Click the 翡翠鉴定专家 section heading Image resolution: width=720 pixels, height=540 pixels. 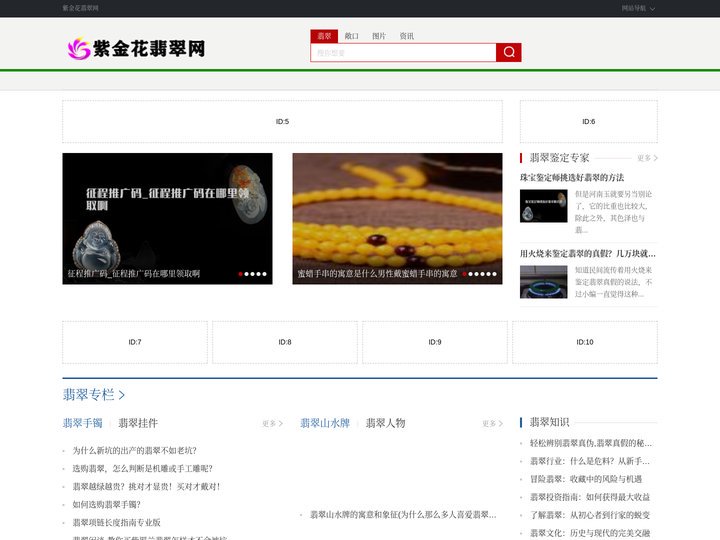point(559,158)
